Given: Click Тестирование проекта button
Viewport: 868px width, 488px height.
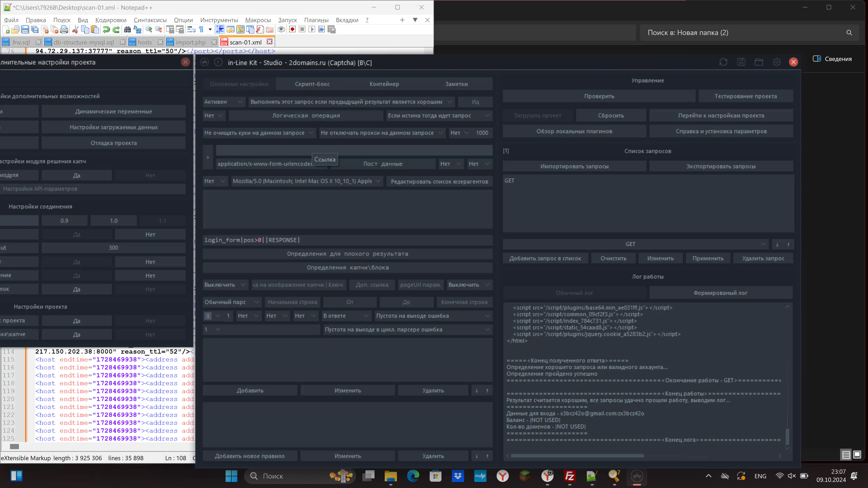Looking at the screenshot, I should (746, 96).
